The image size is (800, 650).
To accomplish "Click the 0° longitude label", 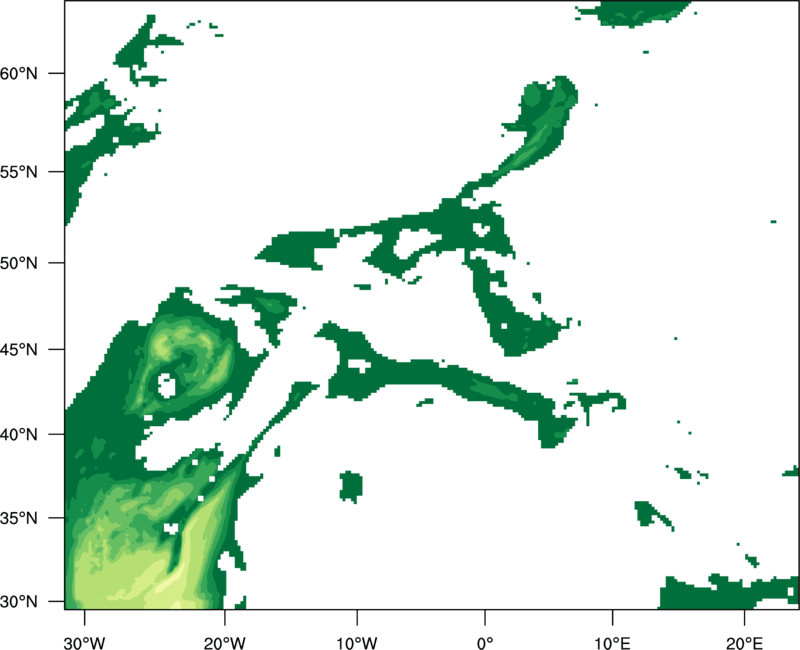I will point(485,643).
